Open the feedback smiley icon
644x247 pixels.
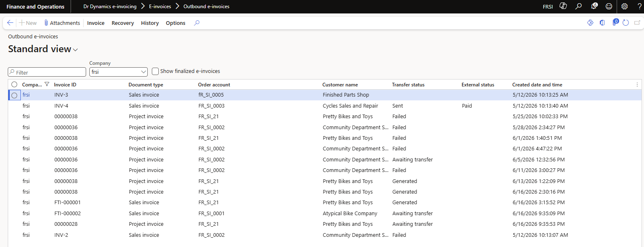tap(609, 6)
